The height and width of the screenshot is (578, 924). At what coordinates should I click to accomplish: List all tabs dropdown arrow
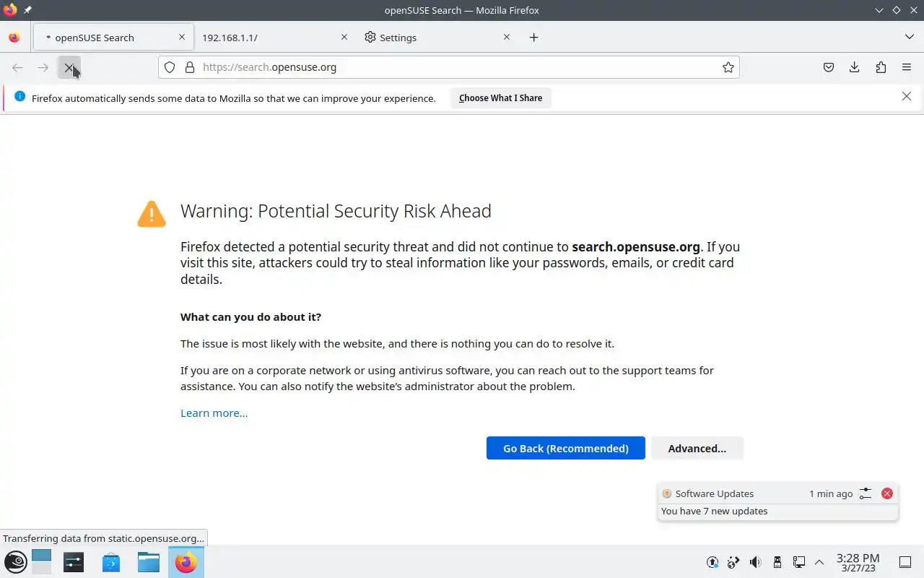tap(909, 38)
